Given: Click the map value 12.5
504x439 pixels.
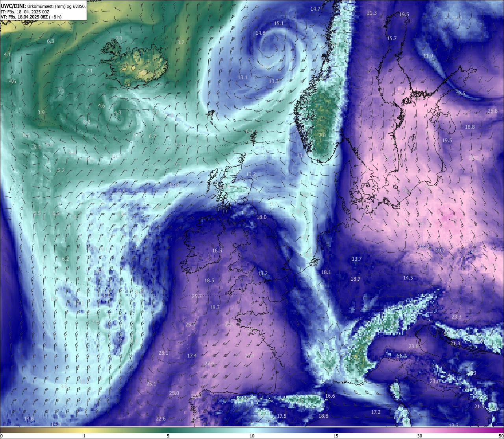Looking at the screenshot, I should [460, 94].
